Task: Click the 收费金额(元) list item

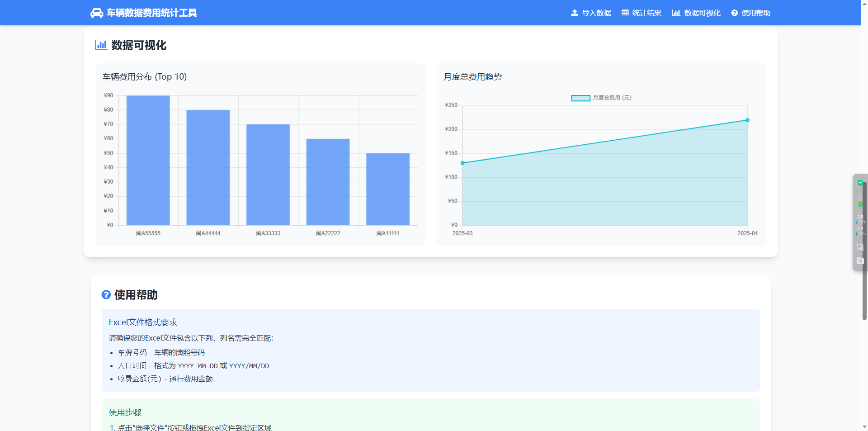Action: click(165, 379)
